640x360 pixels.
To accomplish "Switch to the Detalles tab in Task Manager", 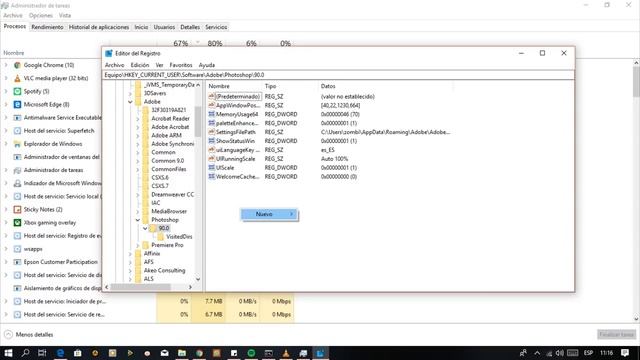I will click(190, 27).
